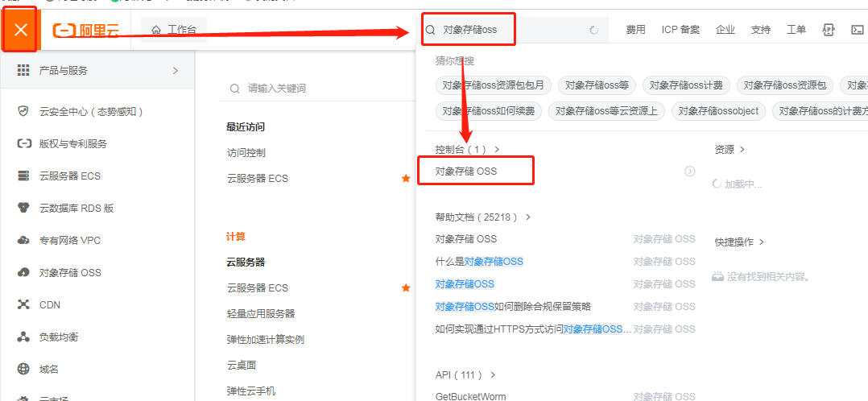Click the 云服务器 ECS text under 最近访问

(258, 178)
